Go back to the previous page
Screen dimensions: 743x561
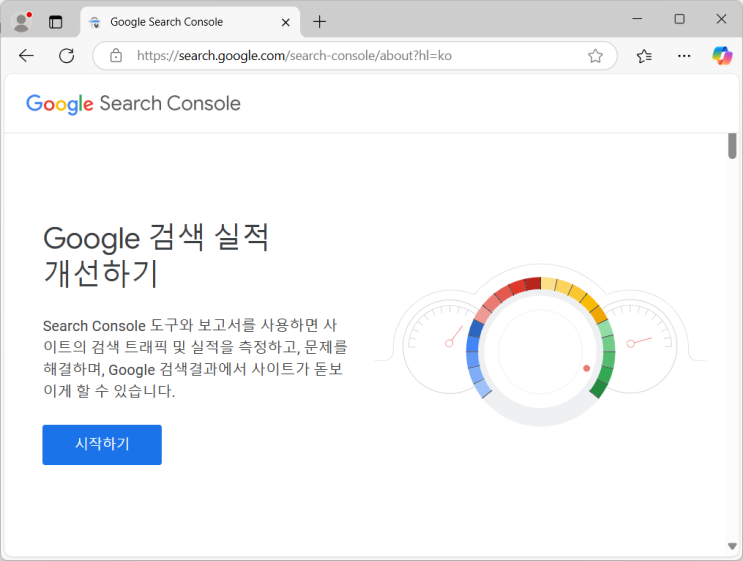(x=27, y=56)
